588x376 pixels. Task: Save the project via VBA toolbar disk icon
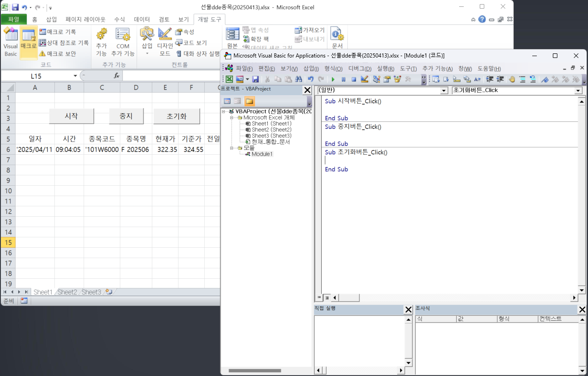[x=255, y=79]
